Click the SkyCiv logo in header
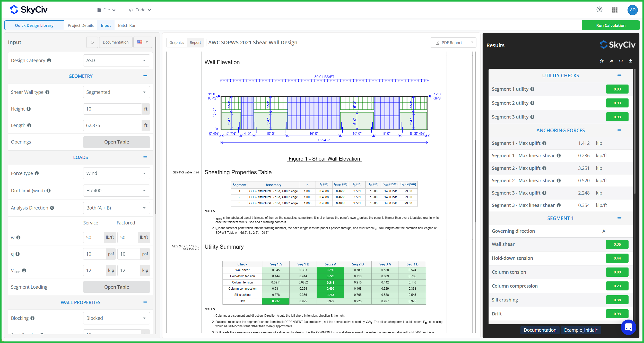This screenshot has height=343, width=644. click(x=29, y=10)
